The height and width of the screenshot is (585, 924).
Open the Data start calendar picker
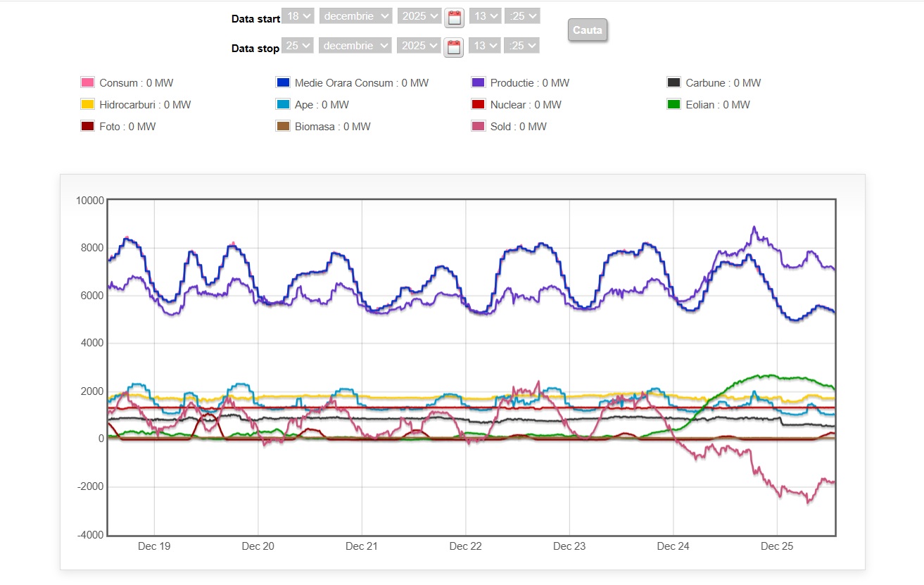[x=454, y=17]
